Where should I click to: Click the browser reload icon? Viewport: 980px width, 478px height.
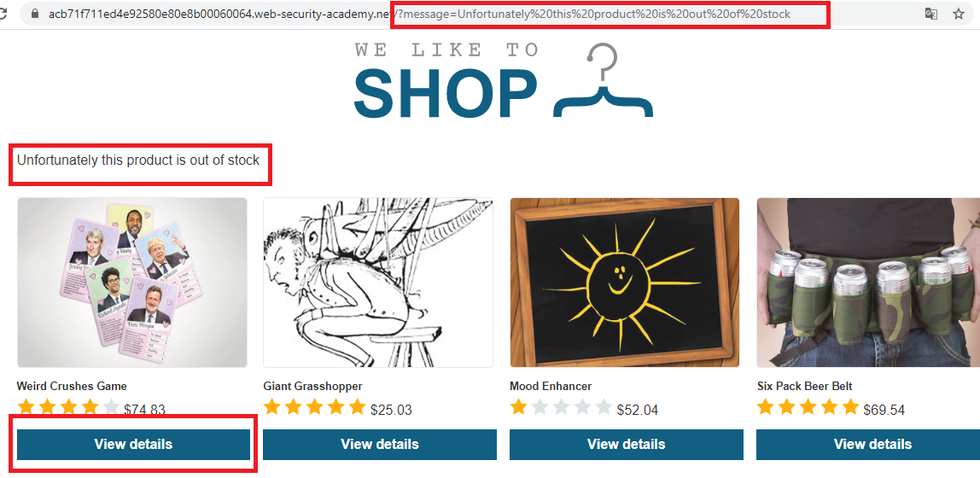coord(3,14)
